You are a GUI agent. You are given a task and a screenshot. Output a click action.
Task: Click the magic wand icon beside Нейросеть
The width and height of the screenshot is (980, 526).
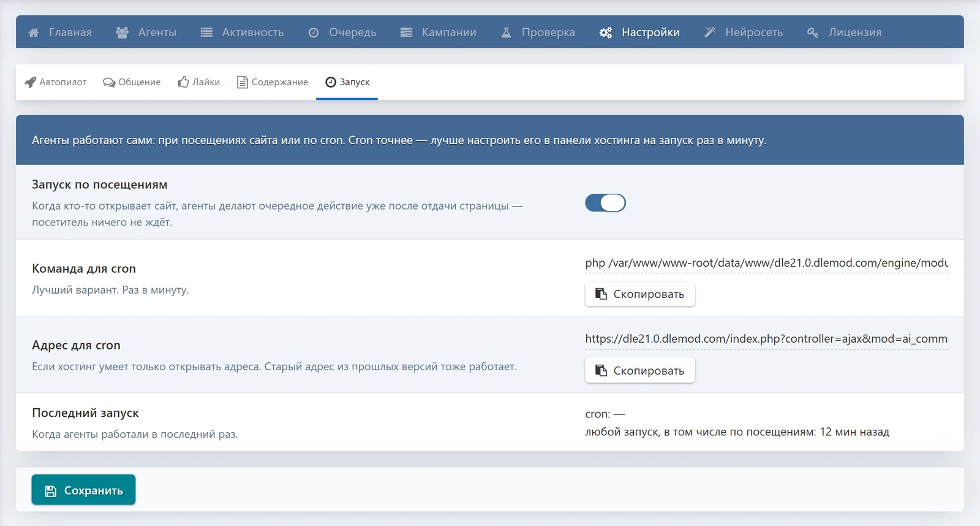click(710, 32)
